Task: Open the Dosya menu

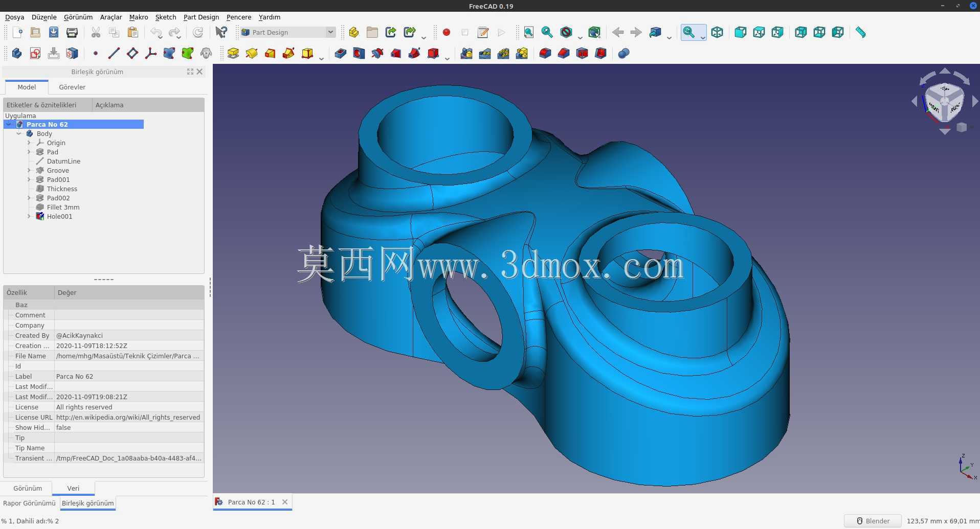Action: tap(15, 17)
